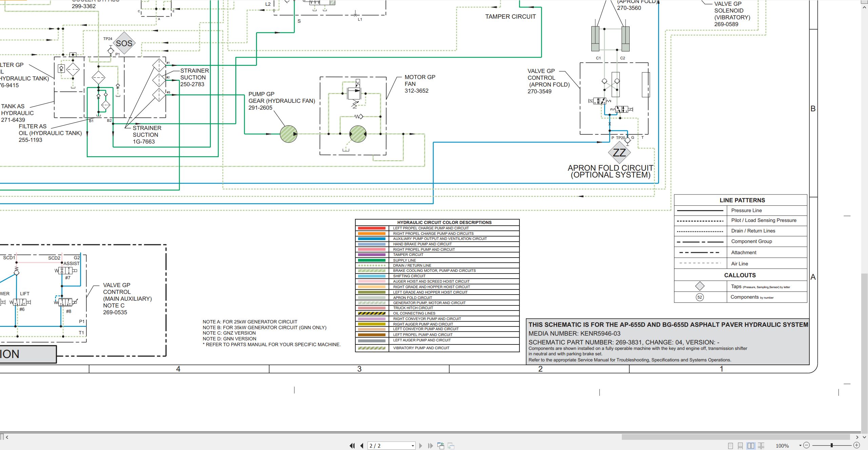Click 'VIBRATORY PUMP AND CIRCUIT' legend row
This screenshot has width=868, height=450.
pos(437,348)
